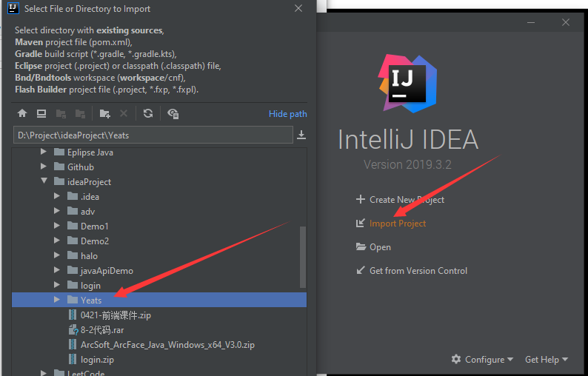The height and width of the screenshot is (376, 588).
Task: Click the Configure gear icon
Action: [456, 359]
